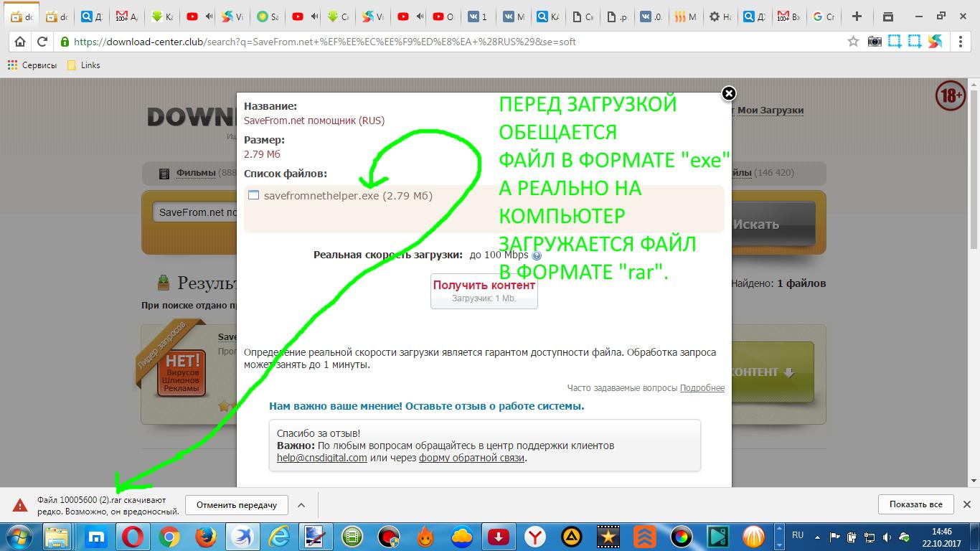Switch to the Google tab
The image size is (980, 551).
824,17
